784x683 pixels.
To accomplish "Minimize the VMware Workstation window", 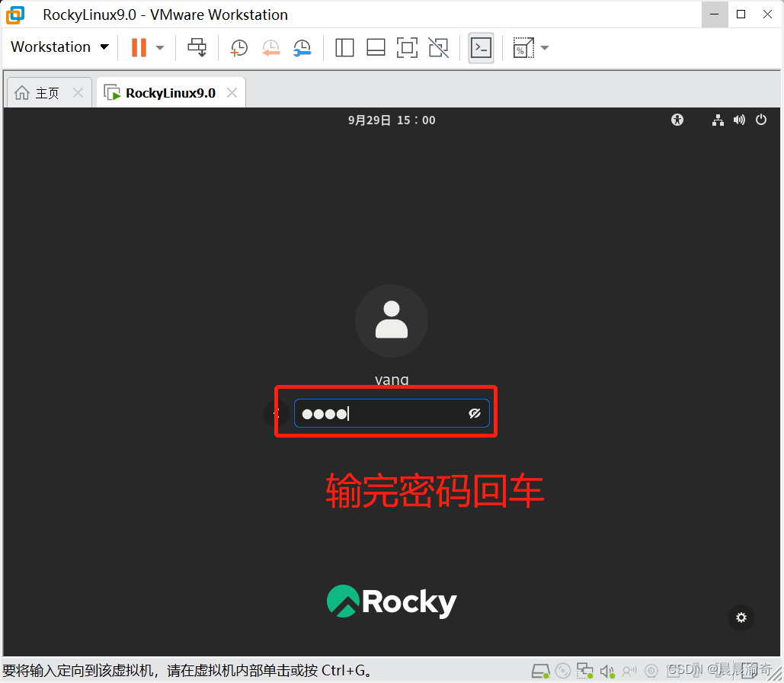I will click(x=715, y=14).
